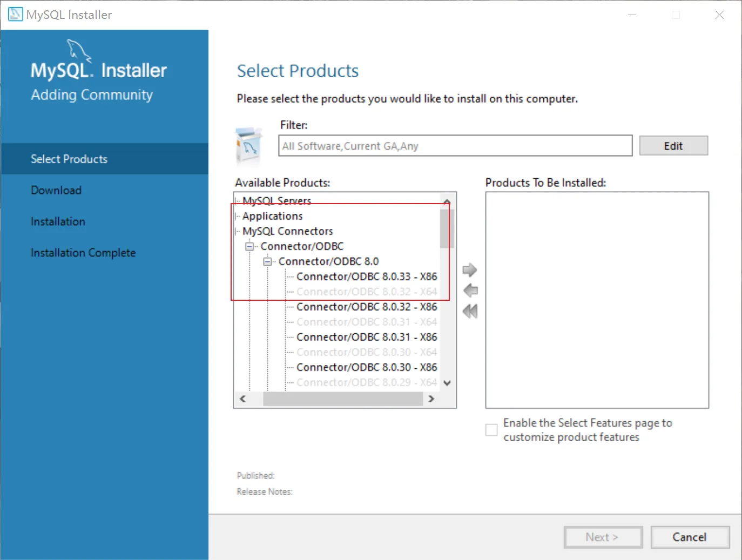Select Connector/ODBC 8.0.33 - X86
Viewport: 742px width, 560px height.
pos(367,276)
